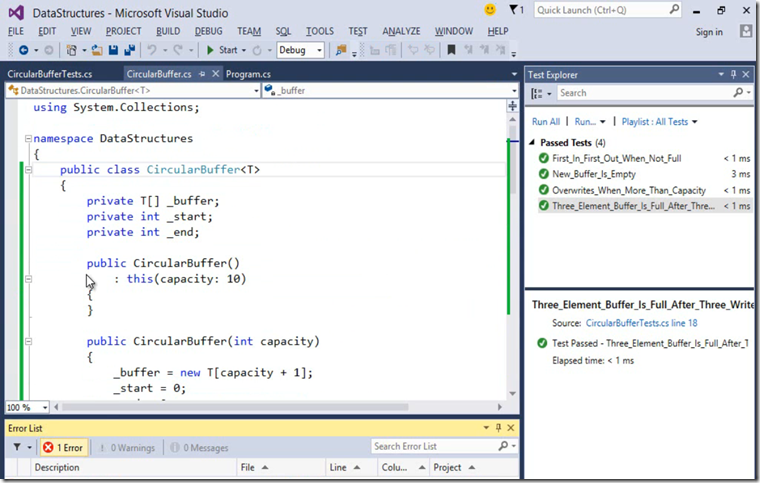The width and height of the screenshot is (760, 483).
Task: Click the Sign in link
Action: pos(709,32)
